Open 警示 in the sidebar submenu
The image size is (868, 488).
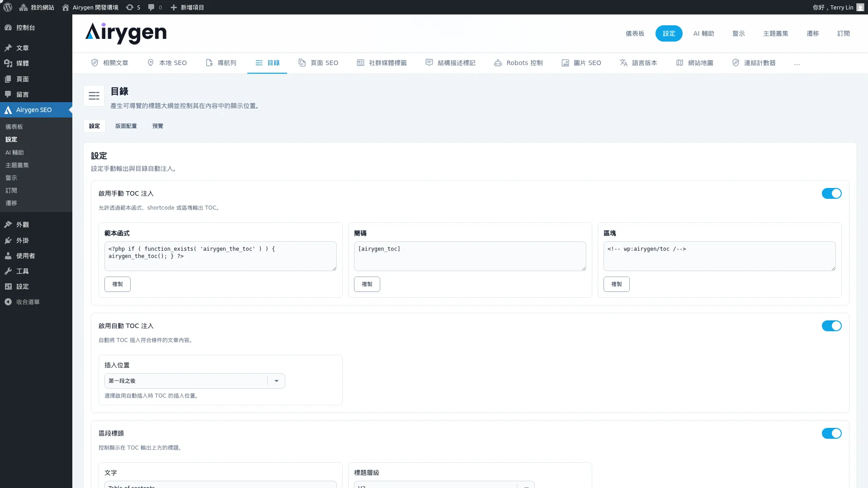11,178
